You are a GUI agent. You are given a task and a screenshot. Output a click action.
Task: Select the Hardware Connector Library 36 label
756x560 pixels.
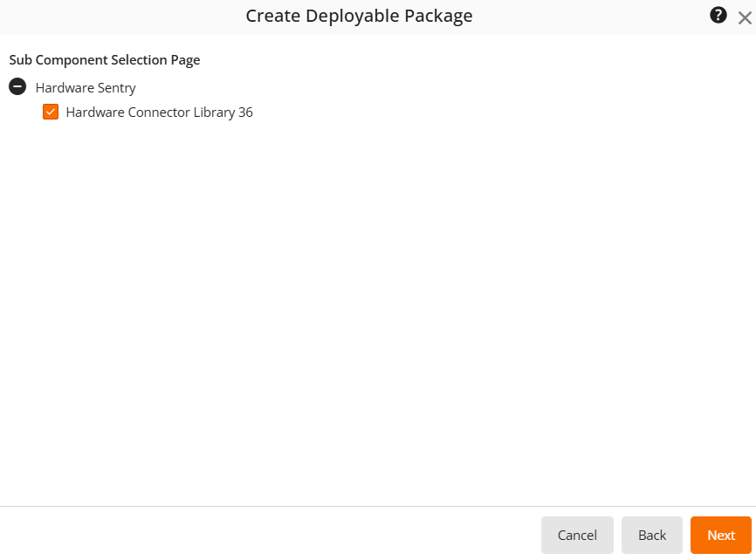[158, 112]
